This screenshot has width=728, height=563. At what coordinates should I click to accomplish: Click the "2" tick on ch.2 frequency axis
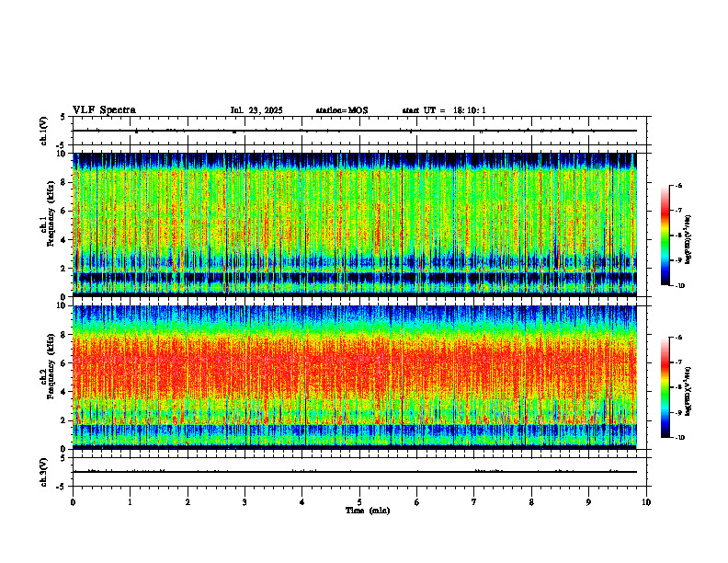point(64,420)
